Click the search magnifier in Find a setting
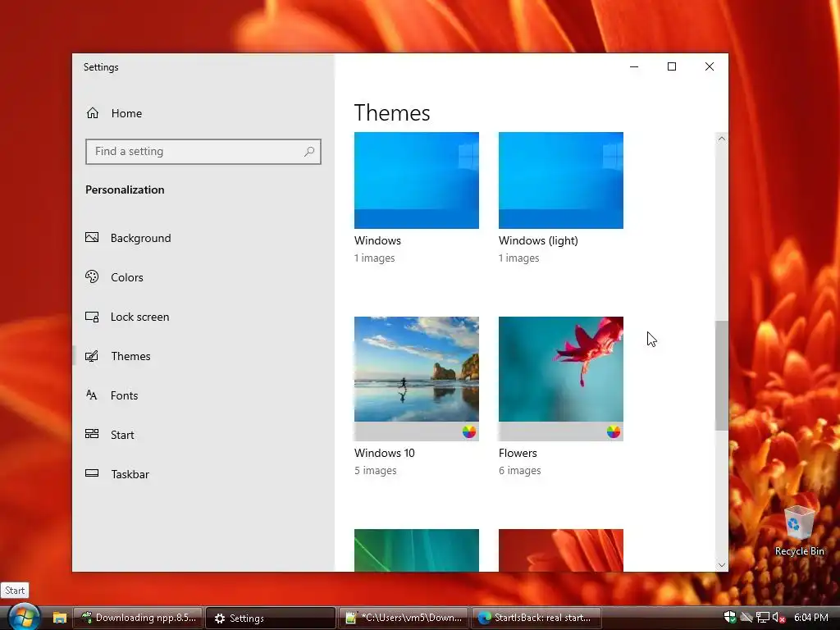This screenshot has height=630, width=840. tap(309, 152)
